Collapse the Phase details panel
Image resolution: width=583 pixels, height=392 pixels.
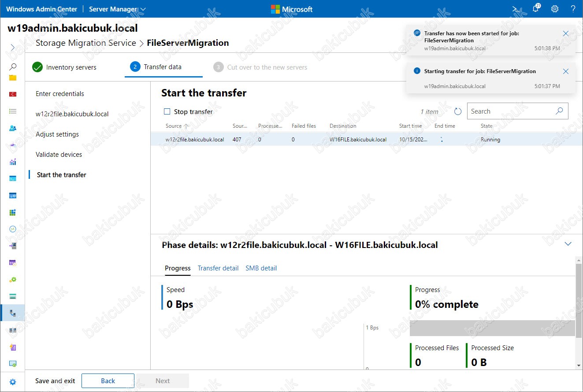tap(568, 244)
